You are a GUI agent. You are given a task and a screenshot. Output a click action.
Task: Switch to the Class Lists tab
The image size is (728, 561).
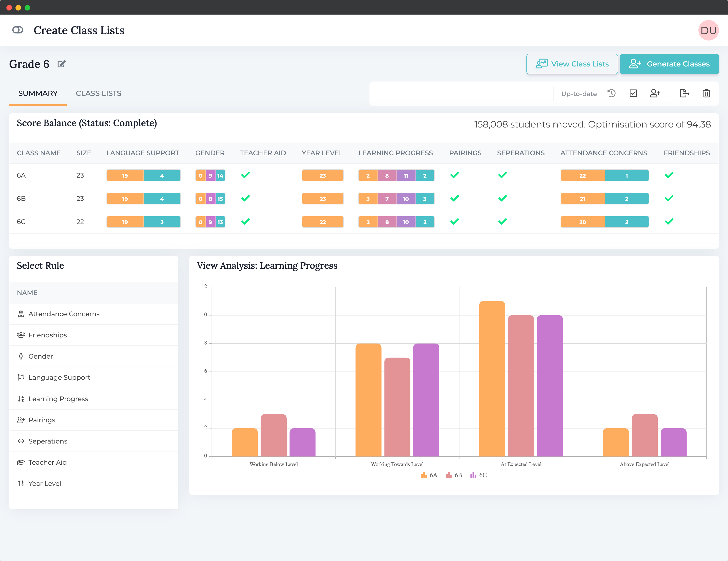click(98, 93)
